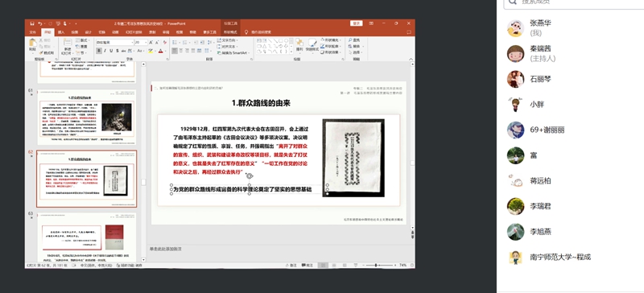Toggle Underline formatting button
Image resolution: width=644 pixels, height=293 pixels.
coord(111,51)
